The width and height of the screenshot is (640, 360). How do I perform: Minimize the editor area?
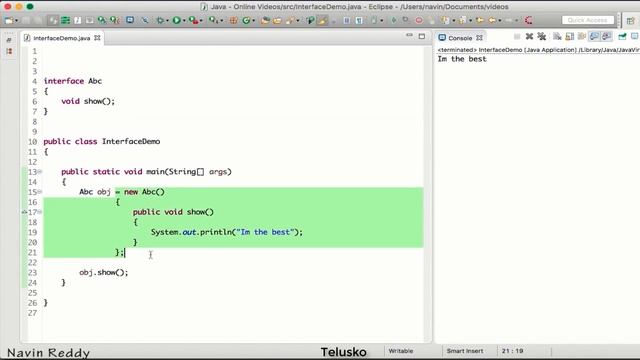(409, 36)
